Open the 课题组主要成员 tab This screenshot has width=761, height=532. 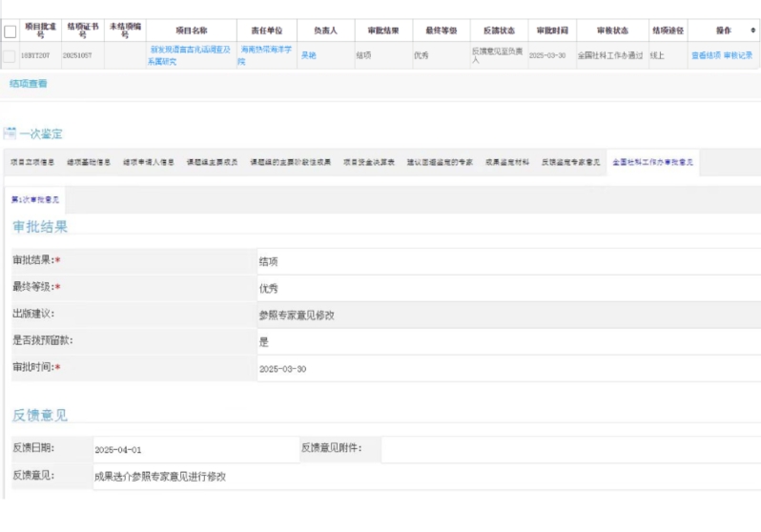coord(212,162)
